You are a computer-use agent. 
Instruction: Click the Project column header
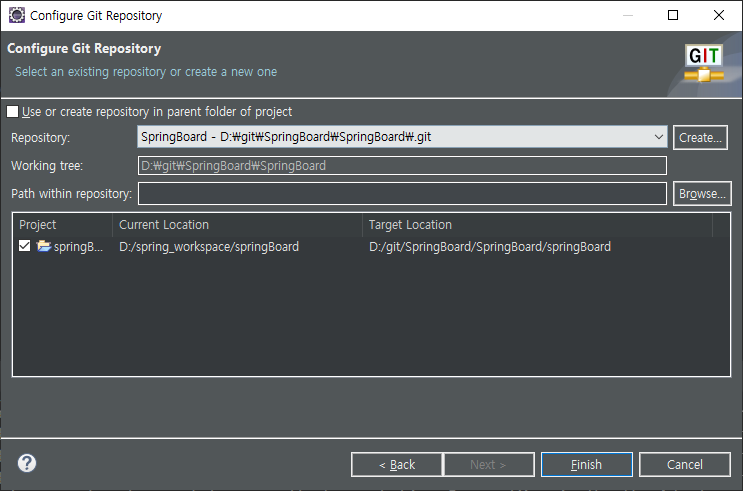tap(63, 225)
